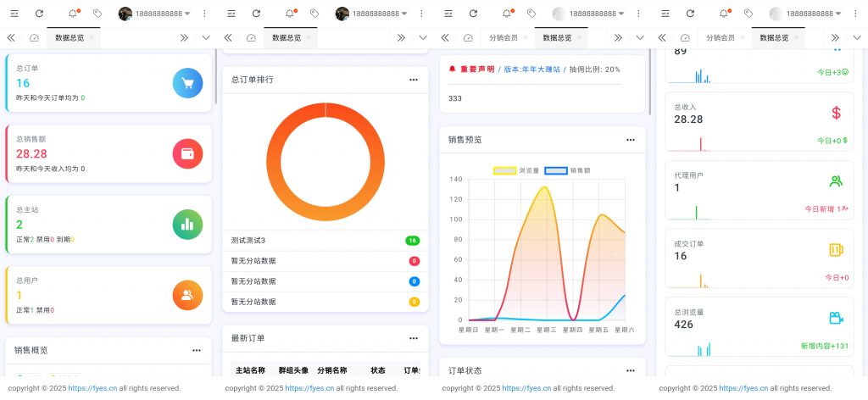This screenshot has width=868, height=400.
Task: Toggle the 销售额 series in the chart legend
Action: pyautogui.click(x=568, y=170)
